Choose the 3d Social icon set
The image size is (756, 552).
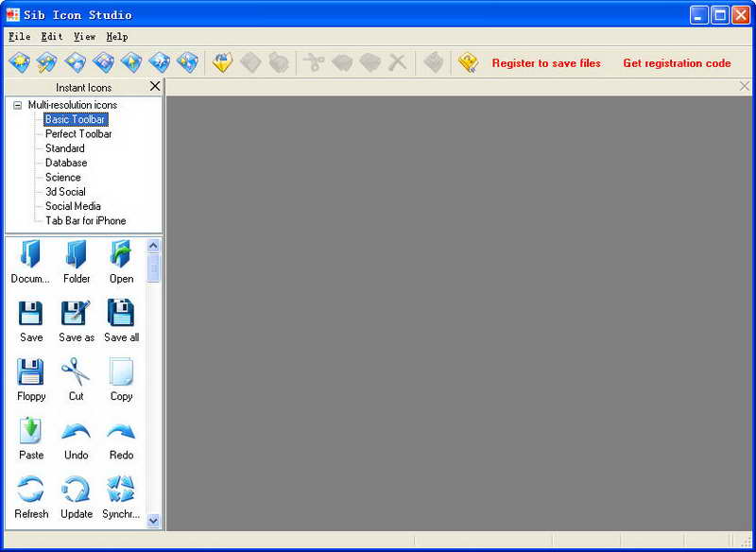[x=65, y=191]
